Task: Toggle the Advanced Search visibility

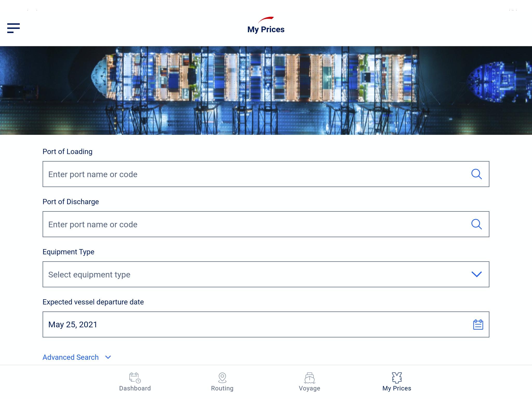Action: pyautogui.click(x=77, y=357)
